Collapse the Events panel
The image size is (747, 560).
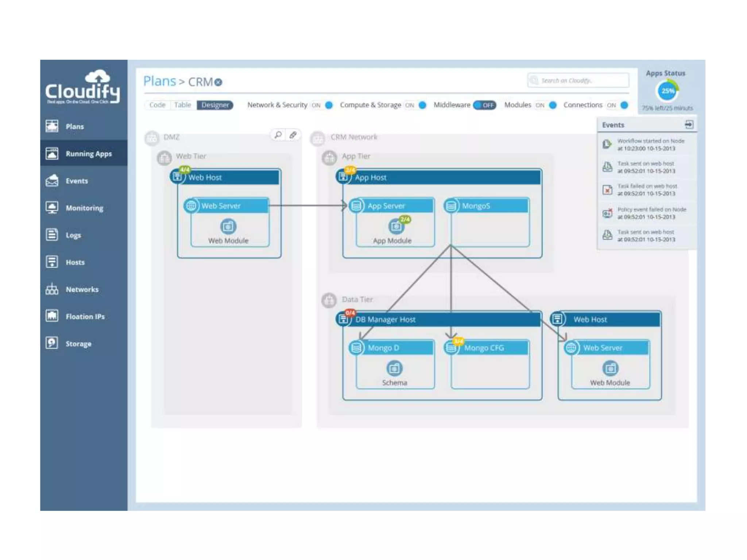tap(689, 125)
